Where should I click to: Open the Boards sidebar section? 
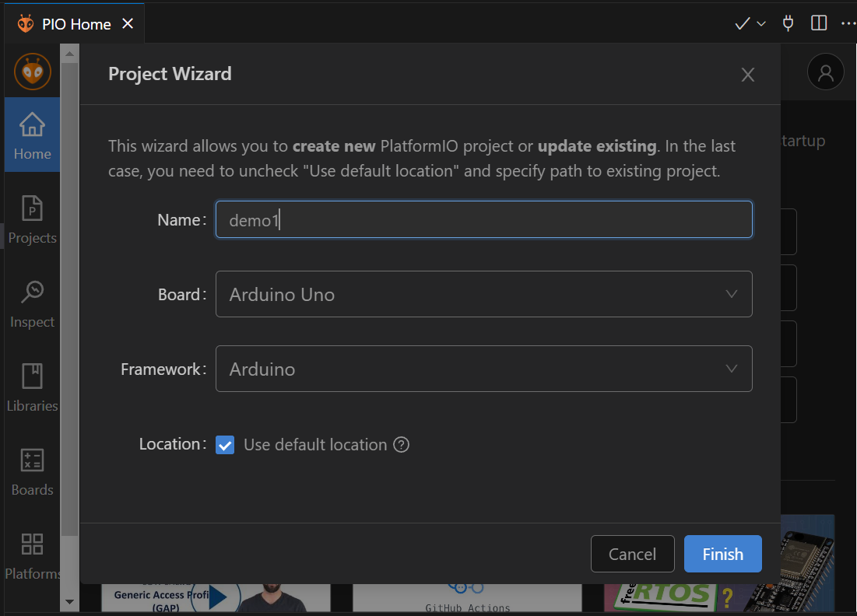click(x=32, y=472)
